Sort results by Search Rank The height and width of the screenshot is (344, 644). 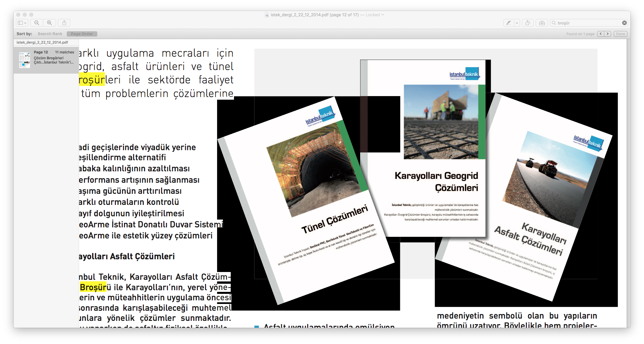click(50, 34)
